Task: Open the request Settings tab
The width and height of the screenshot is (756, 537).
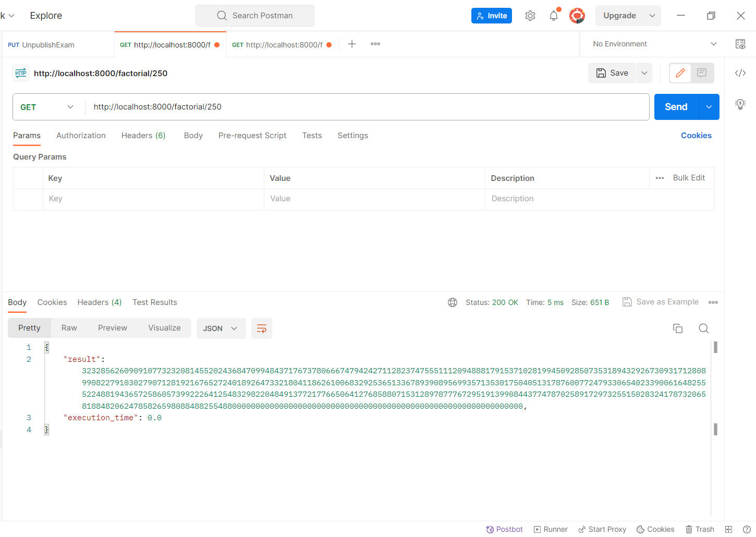Action: (x=352, y=136)
